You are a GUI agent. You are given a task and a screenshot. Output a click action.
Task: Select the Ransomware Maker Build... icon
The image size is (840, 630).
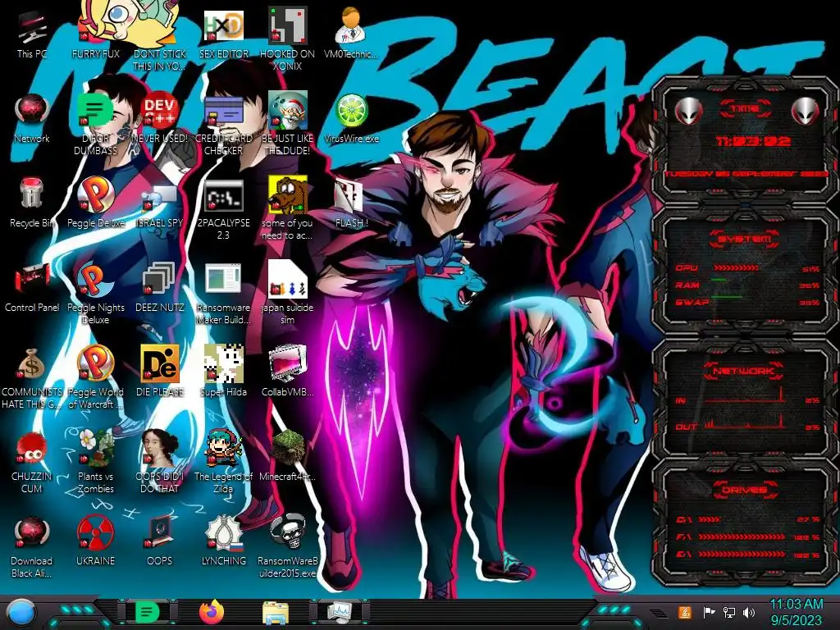(223, 294)
